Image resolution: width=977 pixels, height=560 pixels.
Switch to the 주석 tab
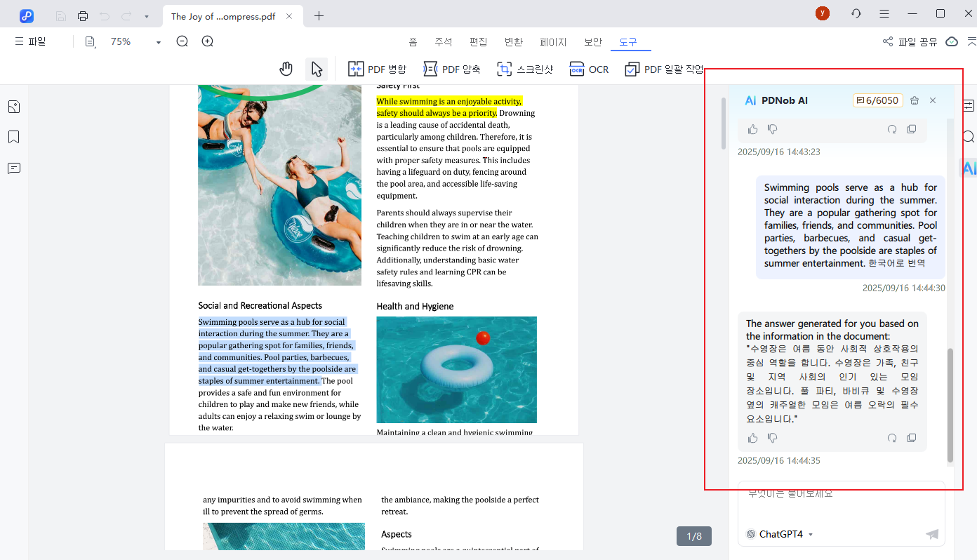[x=444, y=41]
